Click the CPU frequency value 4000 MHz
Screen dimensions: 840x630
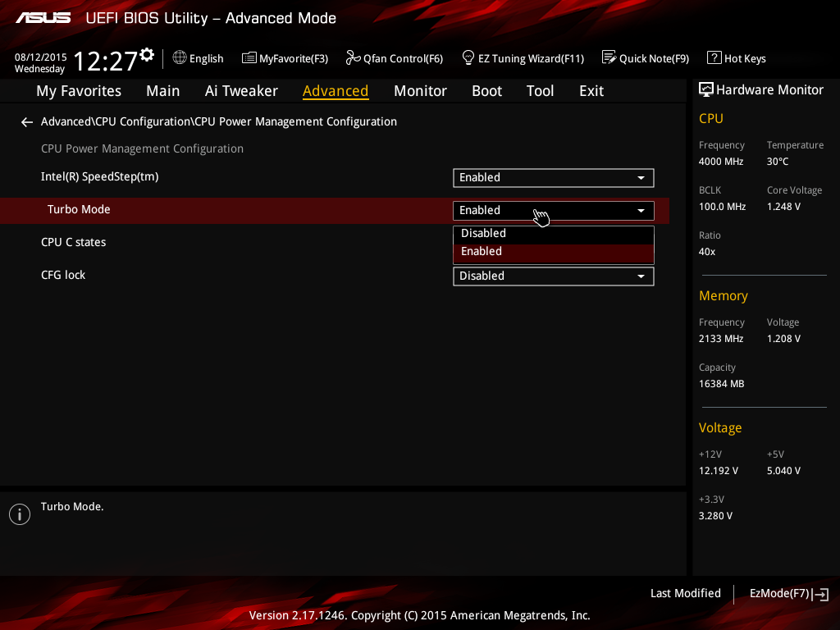[720, 162]
